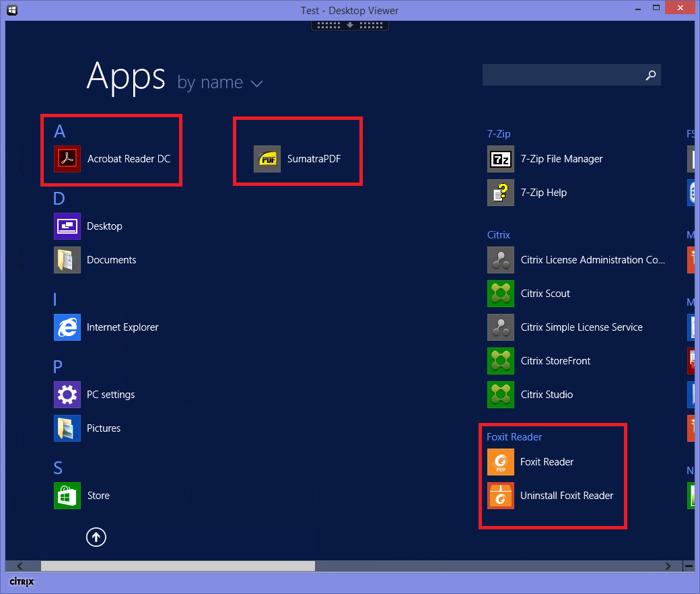Viewport: 700px width, 594px height.
Task: Open 7-Zip Help icon
Action: tap(501, 193)
